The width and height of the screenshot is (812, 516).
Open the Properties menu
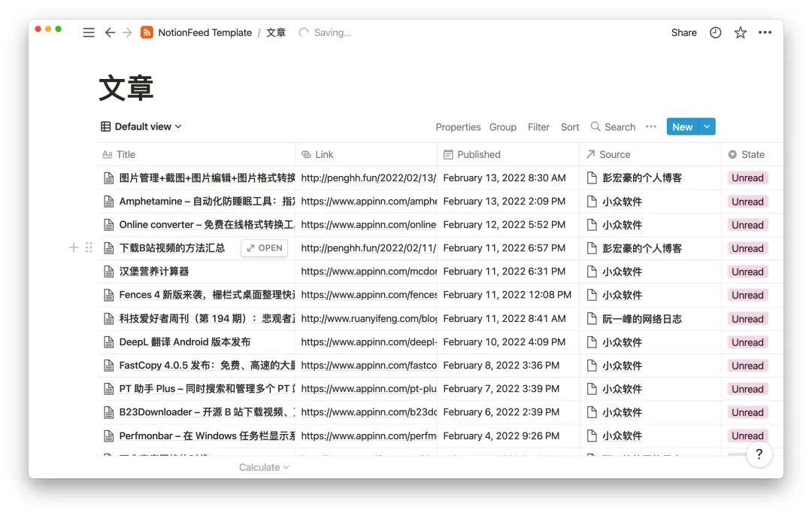click(458, 126)
